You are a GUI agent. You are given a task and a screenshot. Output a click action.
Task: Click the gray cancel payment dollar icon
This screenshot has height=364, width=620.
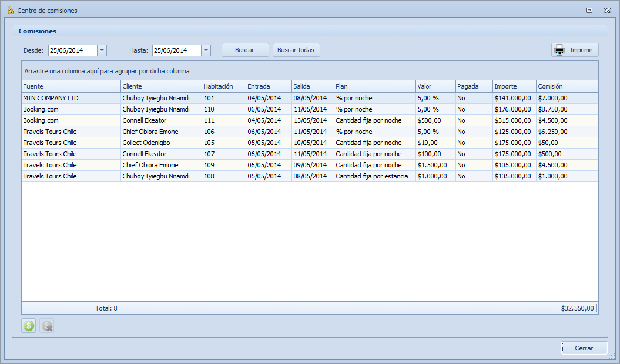(47, 326)
